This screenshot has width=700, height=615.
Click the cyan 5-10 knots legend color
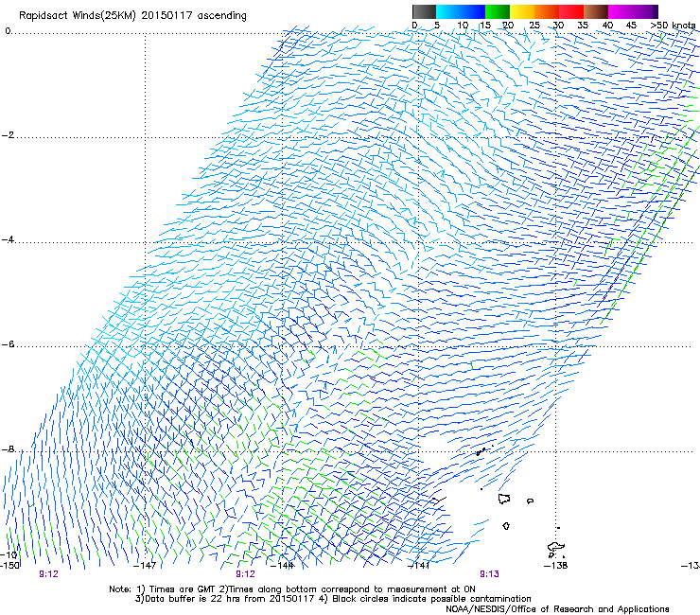(x=448, y=11)
